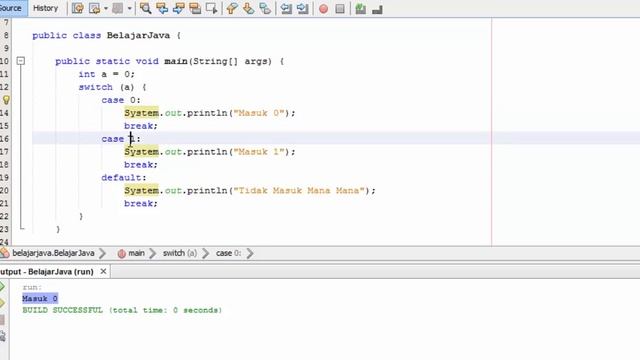Click the highlighted 'Masuk 0' output line
640x360 pixels.
[40, 299]
